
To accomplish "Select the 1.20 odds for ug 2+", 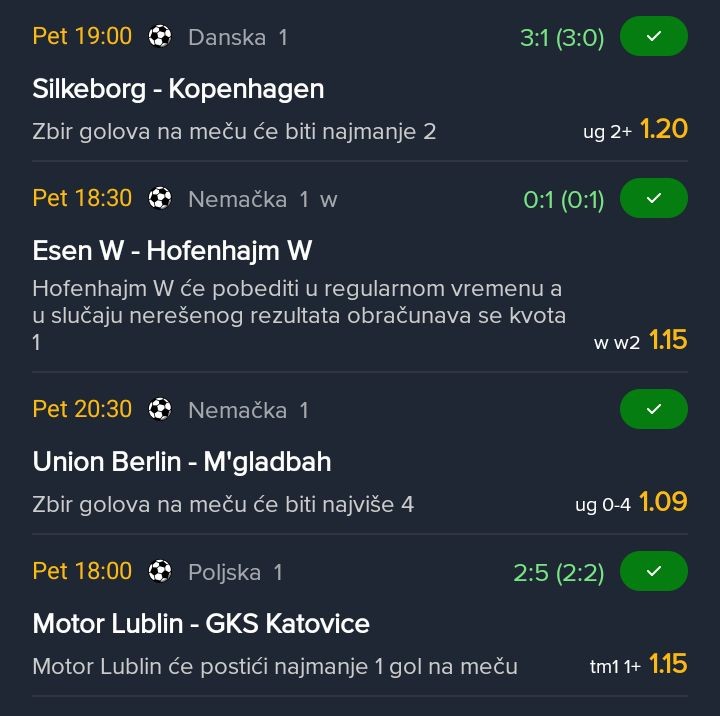I will pyautogui.click(x=663, y=129).
